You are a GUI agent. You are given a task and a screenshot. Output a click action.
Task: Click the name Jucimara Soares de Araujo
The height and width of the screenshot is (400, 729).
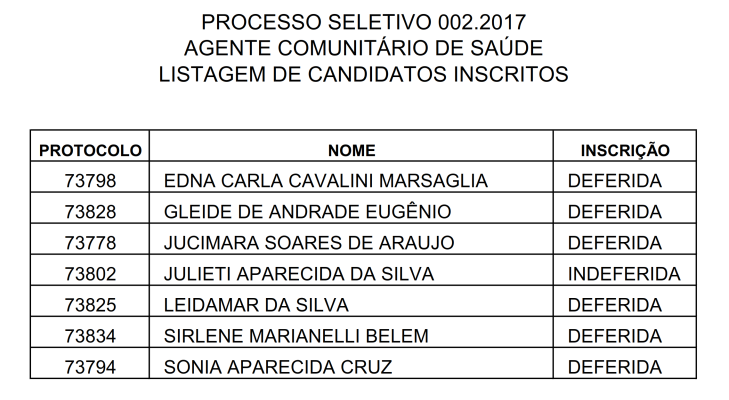pos(309,243)
